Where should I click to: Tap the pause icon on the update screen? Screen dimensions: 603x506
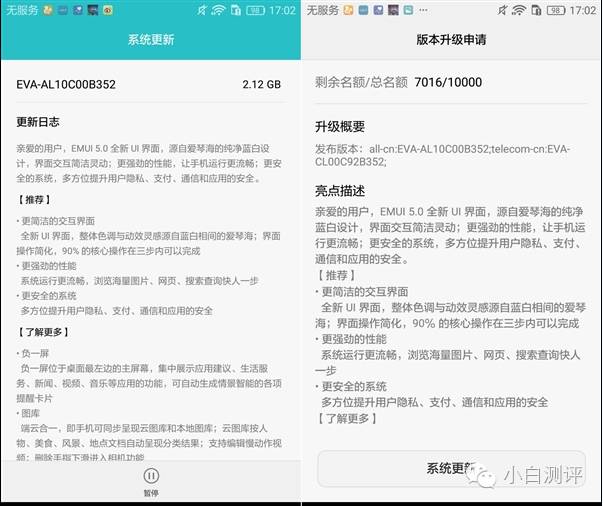pos(151,476)
